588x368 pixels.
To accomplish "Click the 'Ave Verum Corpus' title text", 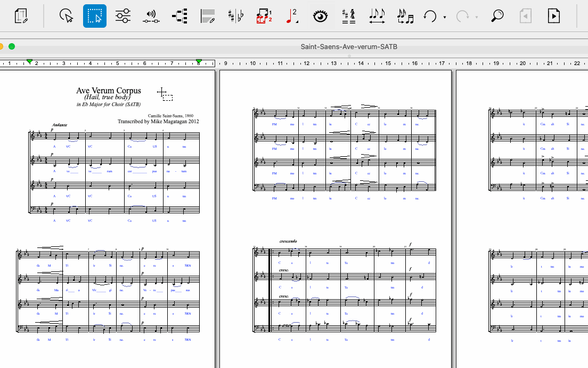I will [109, 91].
